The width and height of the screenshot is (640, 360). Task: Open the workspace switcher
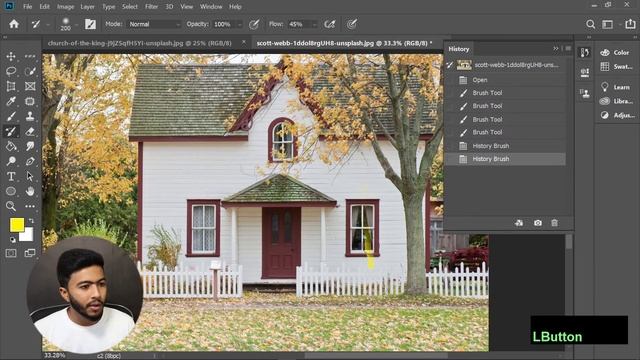point(608,24)
